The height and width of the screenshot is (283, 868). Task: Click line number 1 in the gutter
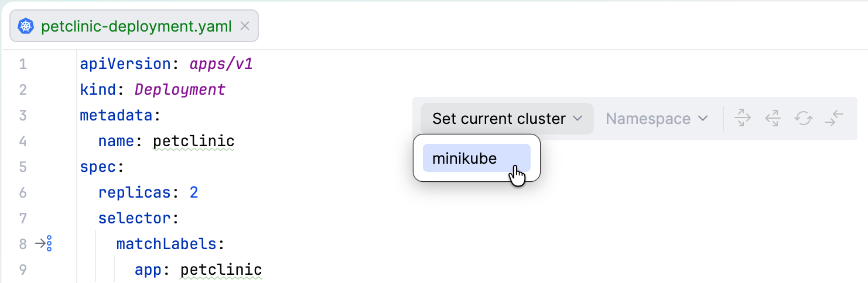[23, 64]
